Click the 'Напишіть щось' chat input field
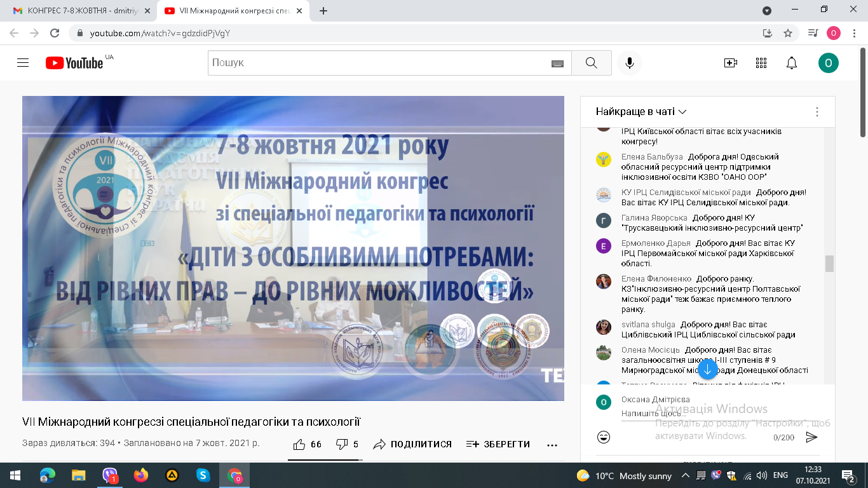 coord(693,414)
